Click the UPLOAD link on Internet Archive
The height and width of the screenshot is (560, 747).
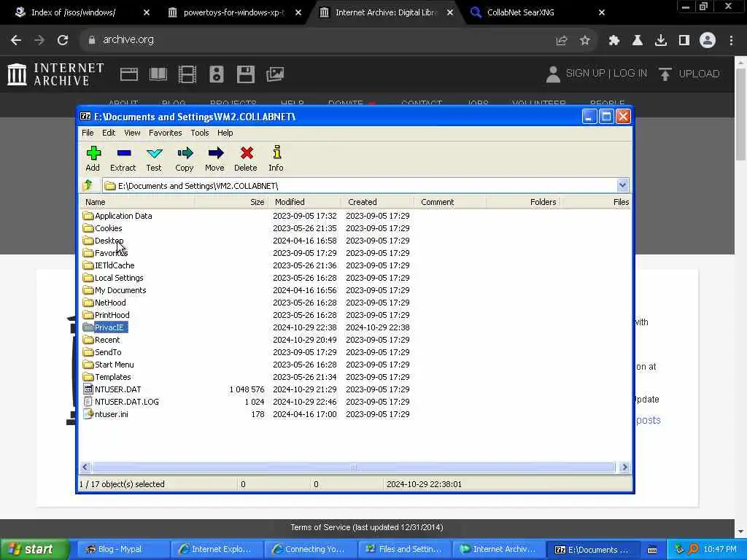pos(689,74)
